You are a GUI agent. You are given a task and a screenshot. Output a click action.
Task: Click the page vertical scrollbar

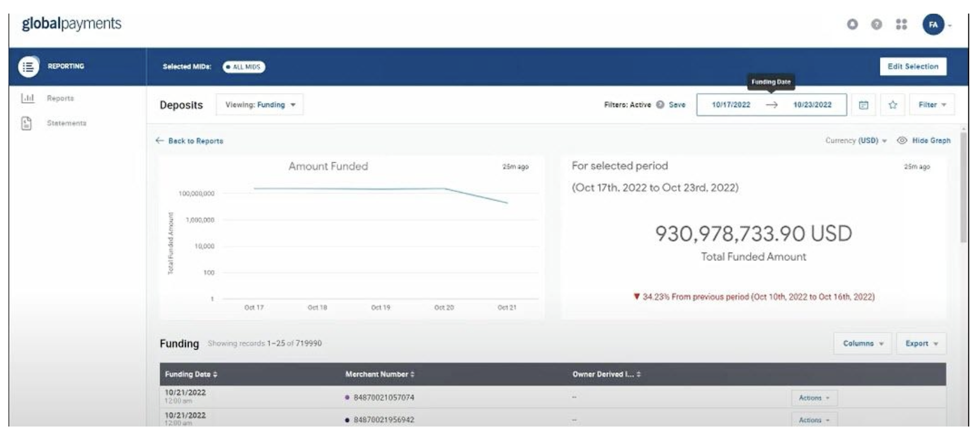(964, 186)
